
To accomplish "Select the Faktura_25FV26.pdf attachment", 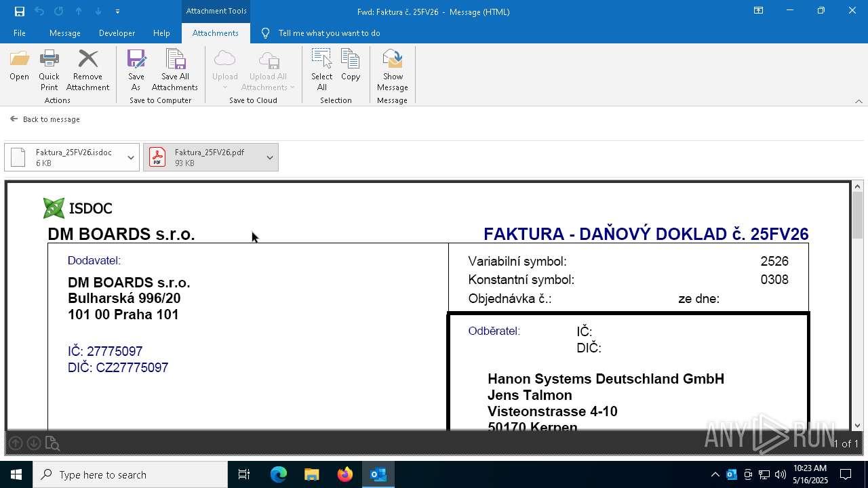I will [203, 157].
